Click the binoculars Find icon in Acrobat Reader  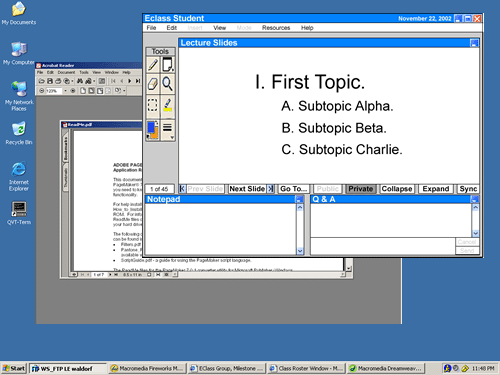[80, 81]
